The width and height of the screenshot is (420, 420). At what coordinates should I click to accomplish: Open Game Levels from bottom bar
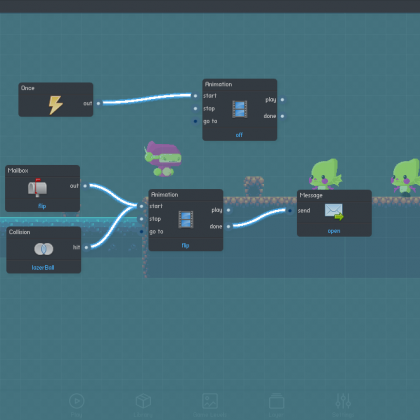(x=210, y=401)
